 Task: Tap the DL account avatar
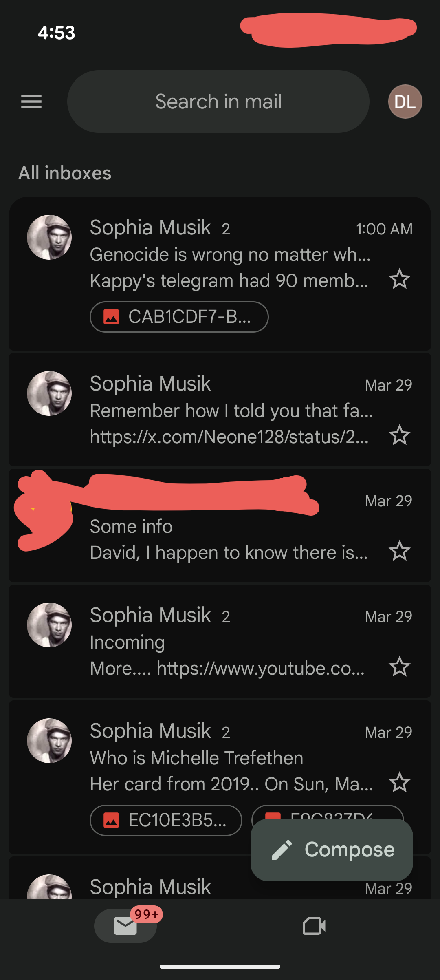pos(405,102)
